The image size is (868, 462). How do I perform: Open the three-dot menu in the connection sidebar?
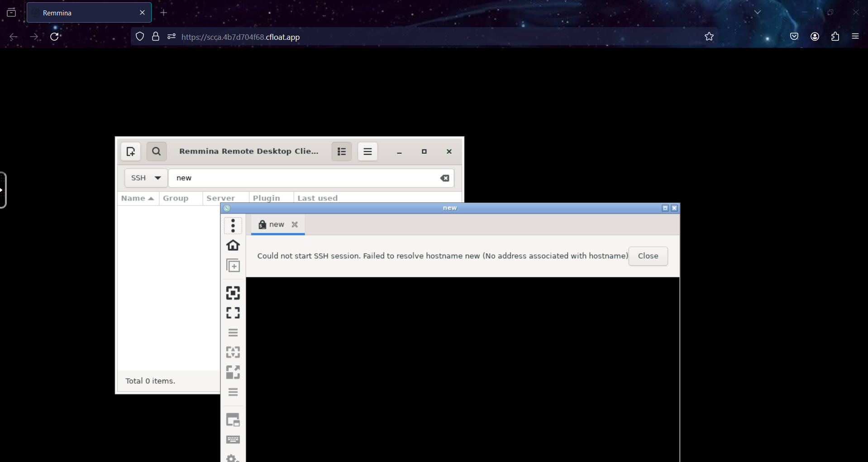(233, 225)
